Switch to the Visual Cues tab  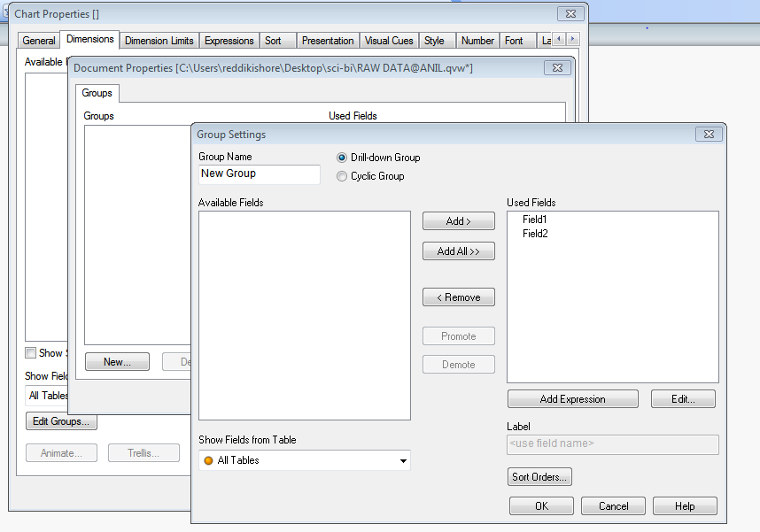coord(389,41)
